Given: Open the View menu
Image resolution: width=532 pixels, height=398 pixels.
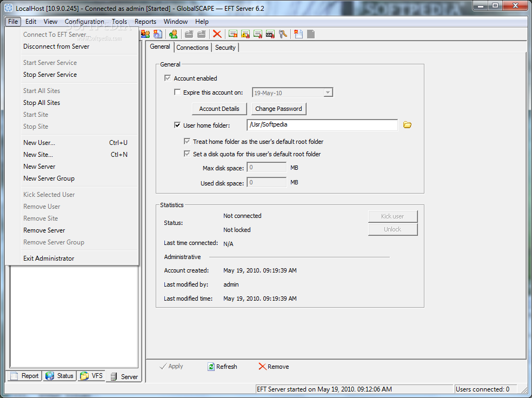Looking at the screenshot, I should 50,22.
